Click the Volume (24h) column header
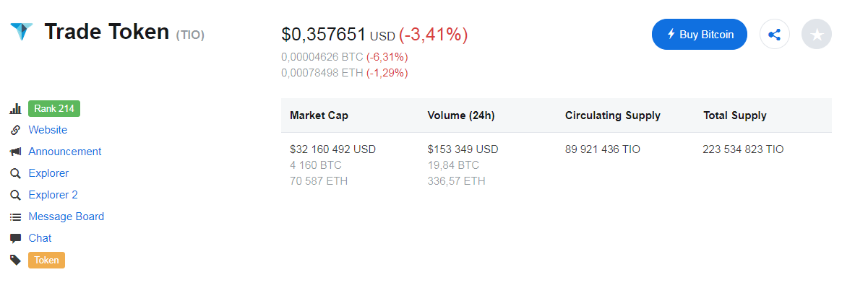Screen dimensions: 868x306 point(461,115)
